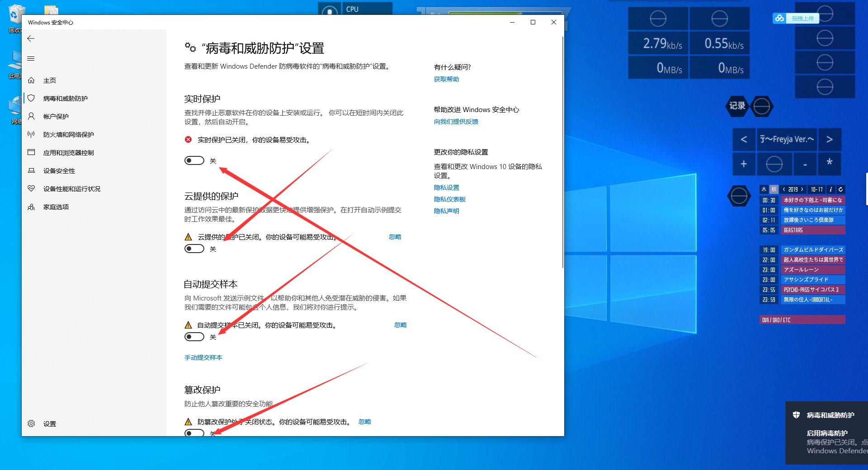
Task: Click the back arrow in Windows 安全中心
Action: coord(31,38)
